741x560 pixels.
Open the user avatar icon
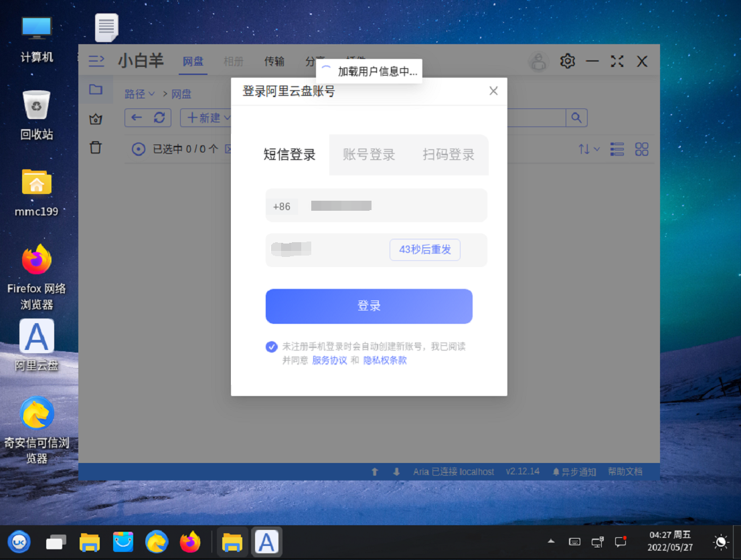pos(538,62)
